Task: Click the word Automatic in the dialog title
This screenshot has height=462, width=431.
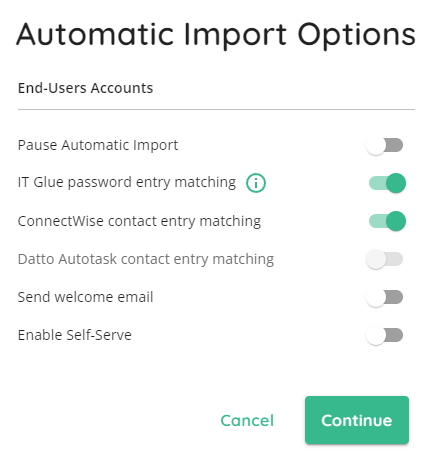Action: (95, 34)
